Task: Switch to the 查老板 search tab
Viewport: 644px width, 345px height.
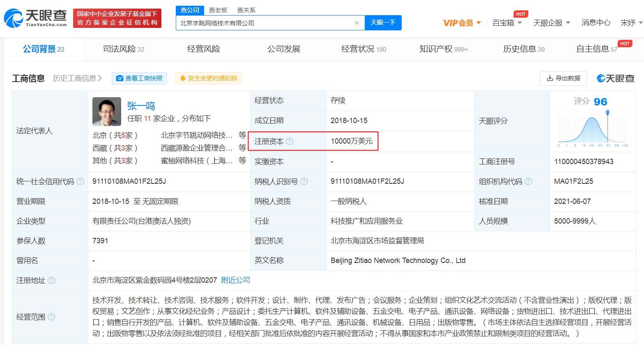Action: 218,10
